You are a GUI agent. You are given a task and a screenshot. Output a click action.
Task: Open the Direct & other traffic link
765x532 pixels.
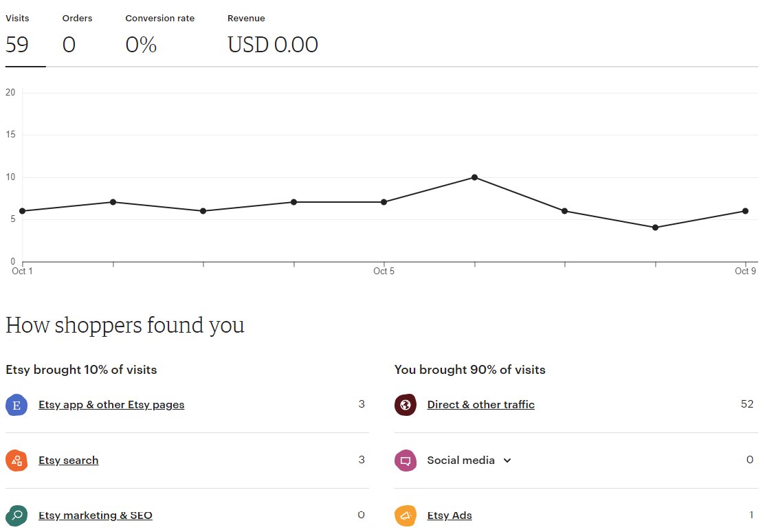pyautogui.click(x=481, y=405)
